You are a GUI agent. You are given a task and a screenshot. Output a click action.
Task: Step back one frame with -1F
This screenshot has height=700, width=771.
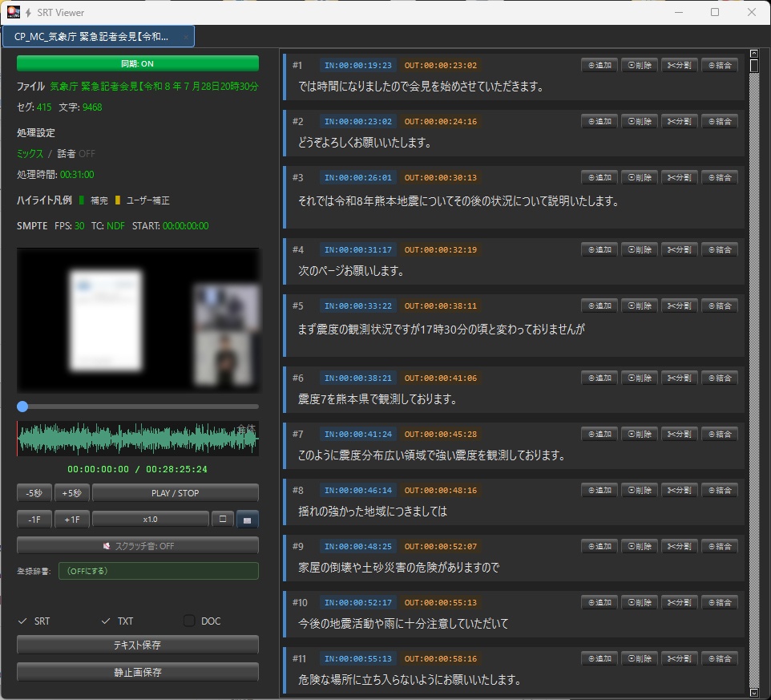(34, 519)
